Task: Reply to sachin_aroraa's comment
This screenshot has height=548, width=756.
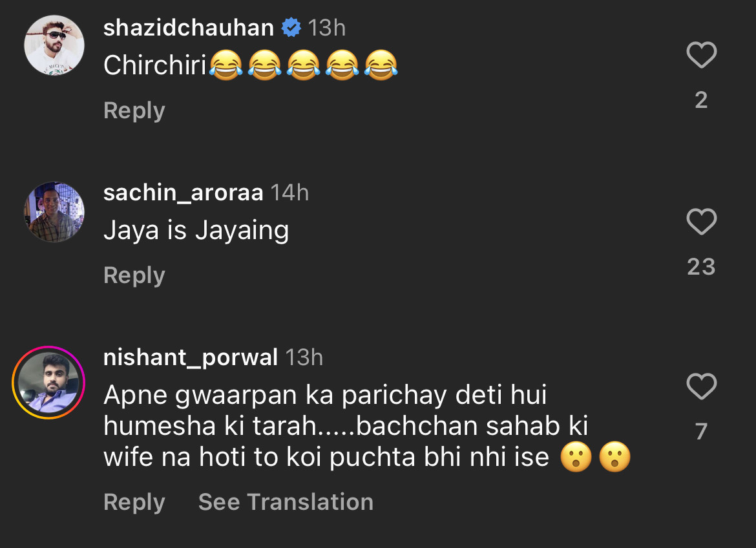Action: (134, 275)
